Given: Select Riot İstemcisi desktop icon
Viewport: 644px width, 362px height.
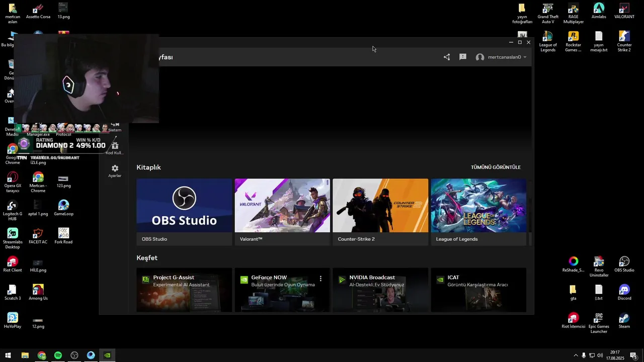Looking at the screenshot, I should (x=574, y=321).
